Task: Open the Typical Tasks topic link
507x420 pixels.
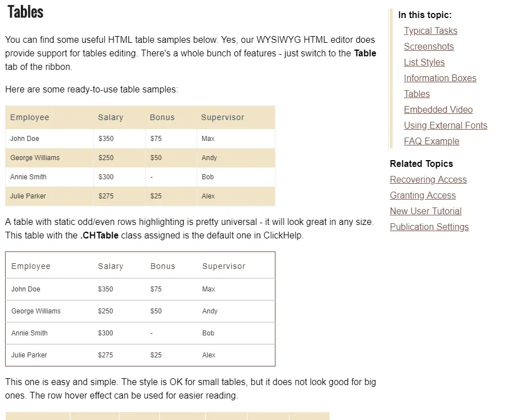Action: click(430, 31)
